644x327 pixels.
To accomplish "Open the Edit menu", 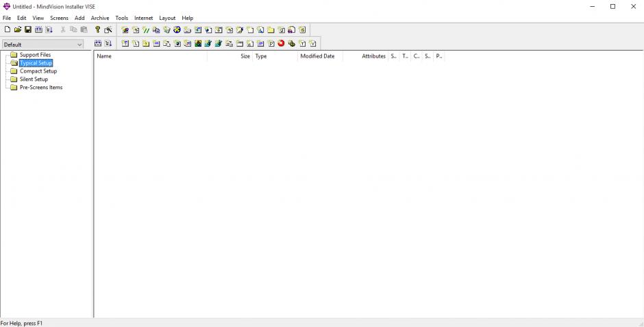I will (x=21, y=18).
